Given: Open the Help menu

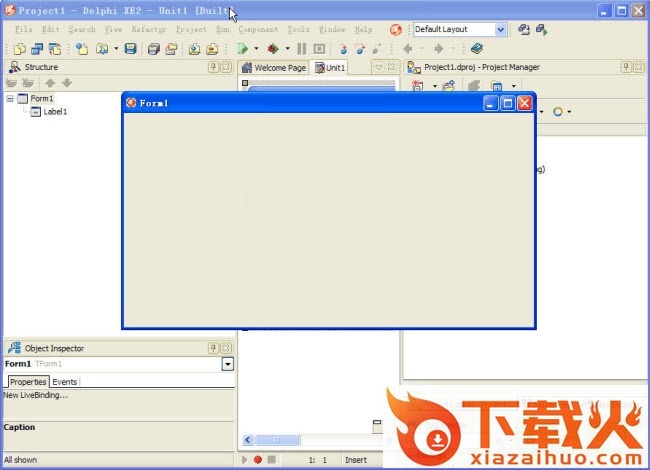Looking at the screenshot, I should pos(363,29).
